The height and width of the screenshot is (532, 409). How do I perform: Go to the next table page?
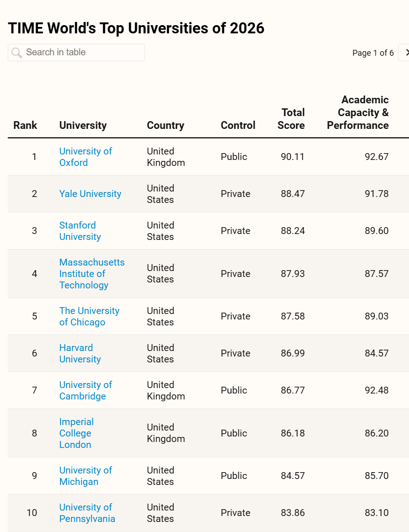405,53
